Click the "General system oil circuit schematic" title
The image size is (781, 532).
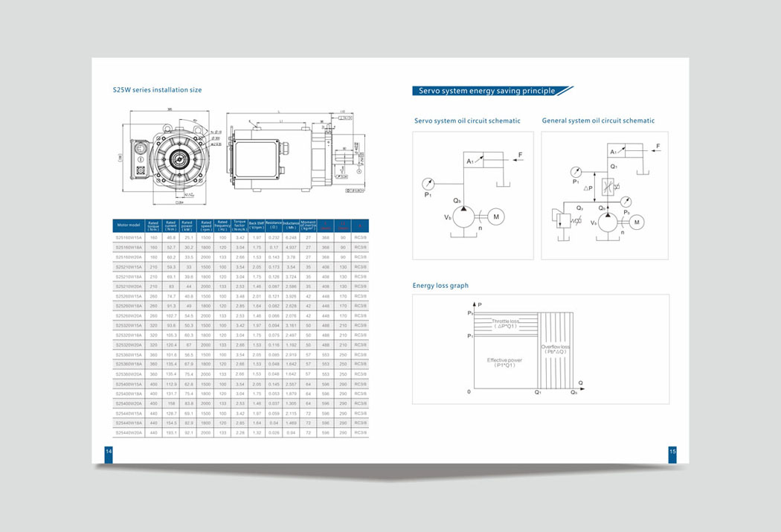[598, 121]
